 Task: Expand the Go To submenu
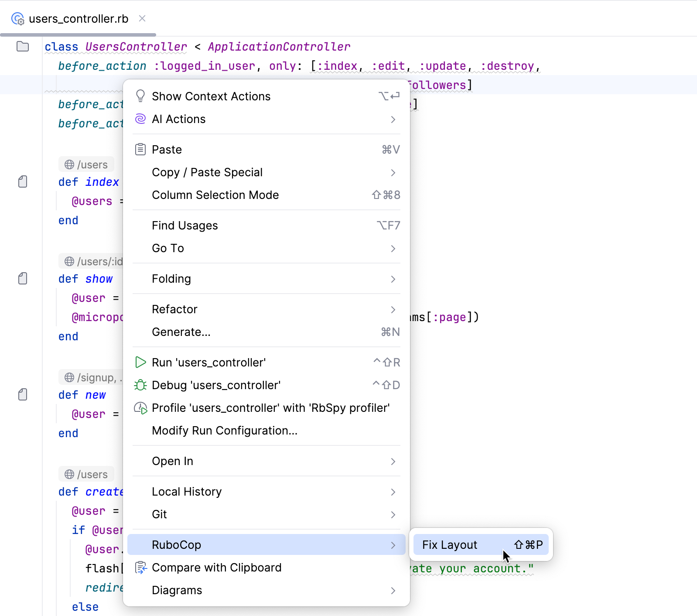tap(393, 248)
